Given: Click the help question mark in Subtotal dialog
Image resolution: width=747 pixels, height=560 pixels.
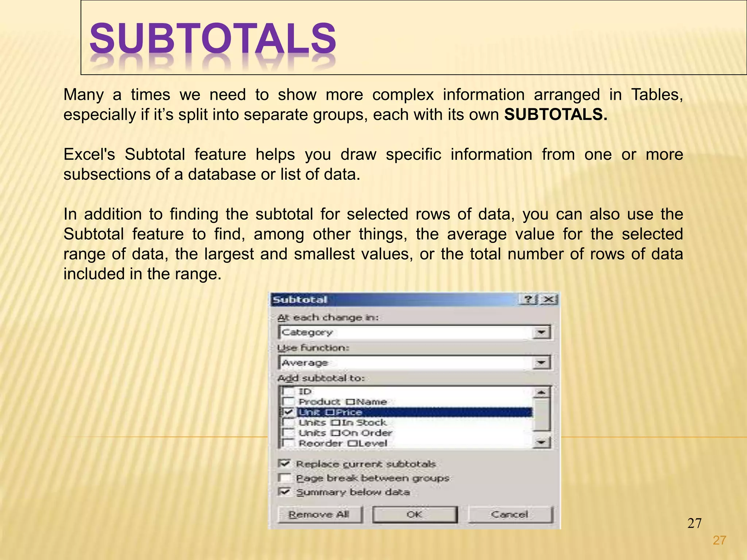Looking at the screenshot, I should coord(529,300).
